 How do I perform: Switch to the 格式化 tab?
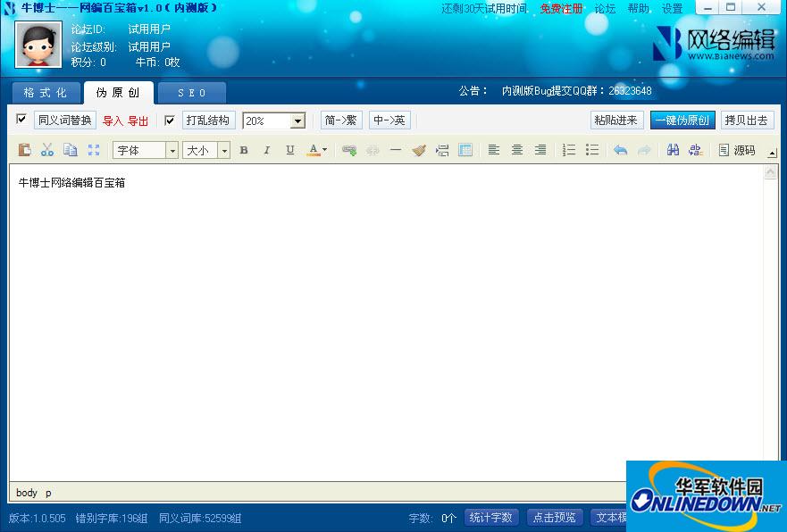click(x=46, y=92)
